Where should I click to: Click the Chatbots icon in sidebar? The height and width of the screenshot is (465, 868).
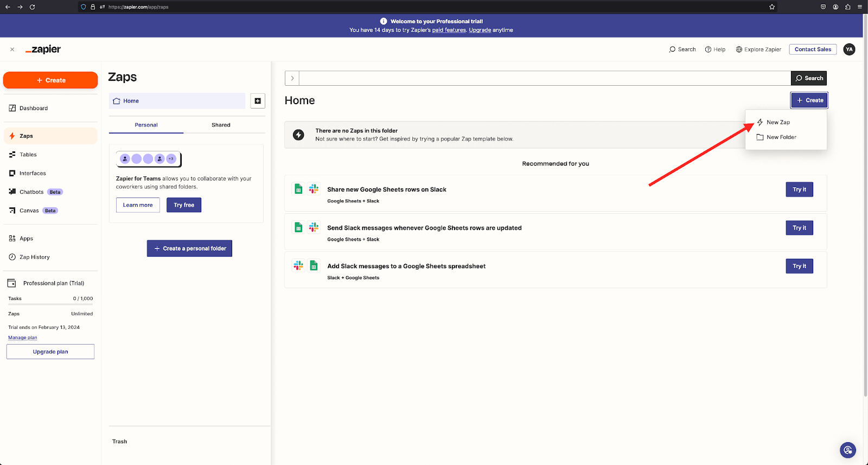[12, 192]
